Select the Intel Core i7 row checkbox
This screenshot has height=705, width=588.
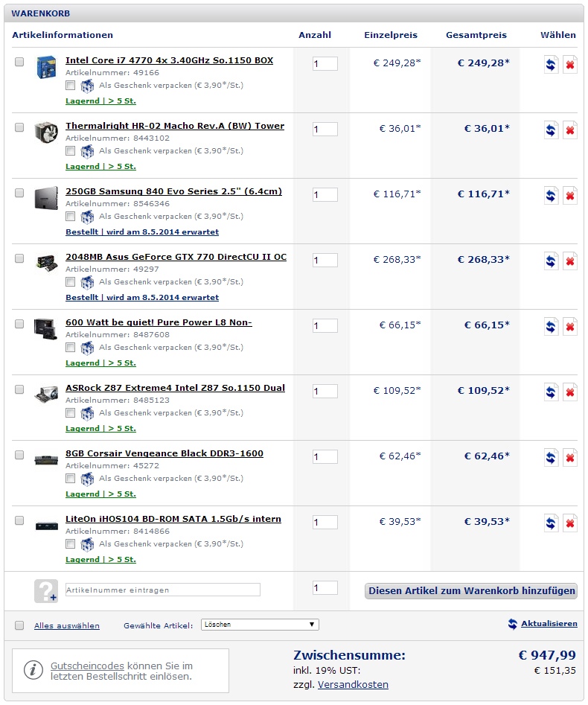(19, 62)
